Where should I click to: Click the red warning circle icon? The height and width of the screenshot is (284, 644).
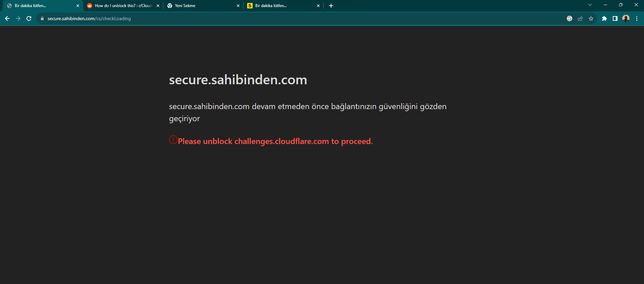pos(173,140)
